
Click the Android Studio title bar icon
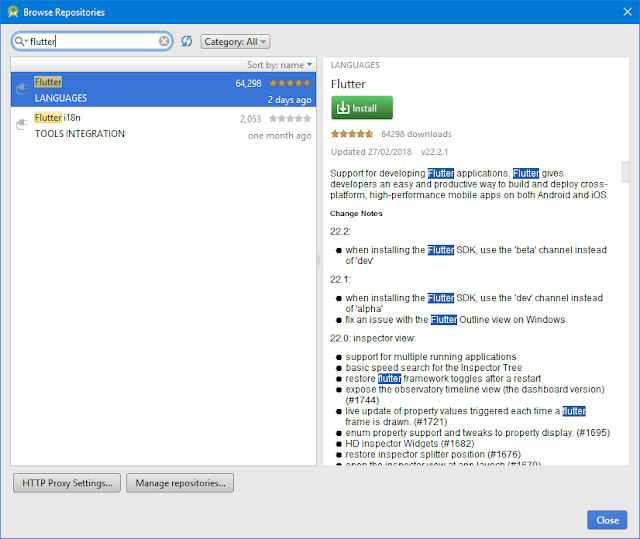click(13, 12)
